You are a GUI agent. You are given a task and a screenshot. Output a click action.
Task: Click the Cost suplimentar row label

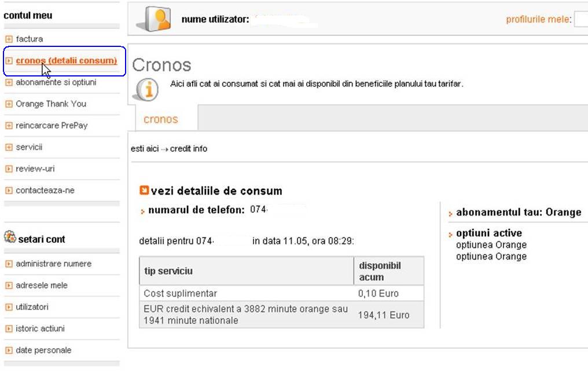coord(181,294)
